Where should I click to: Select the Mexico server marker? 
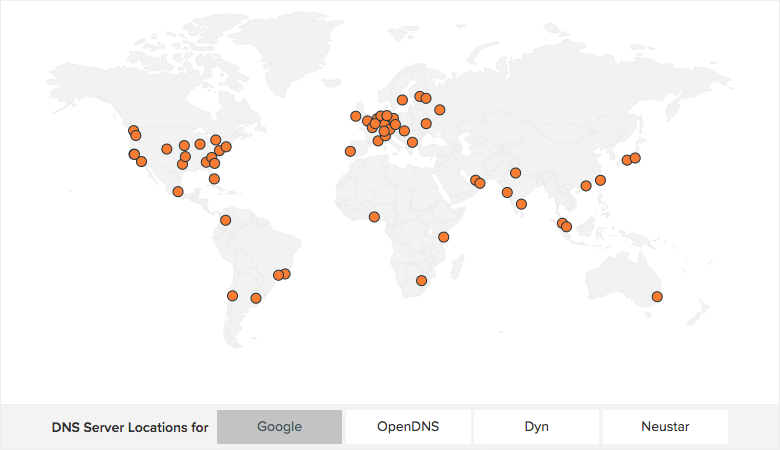coord(178,191)
